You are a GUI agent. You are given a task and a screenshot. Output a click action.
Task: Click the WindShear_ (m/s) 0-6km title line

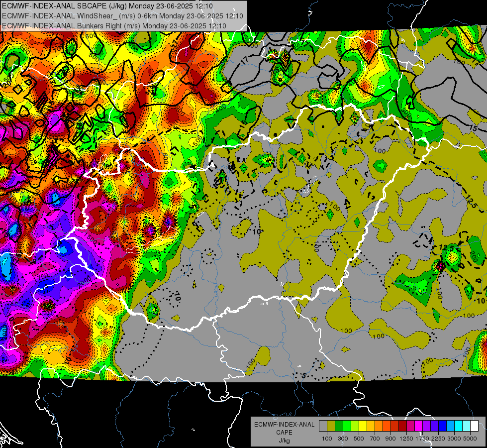pos(122,16)
